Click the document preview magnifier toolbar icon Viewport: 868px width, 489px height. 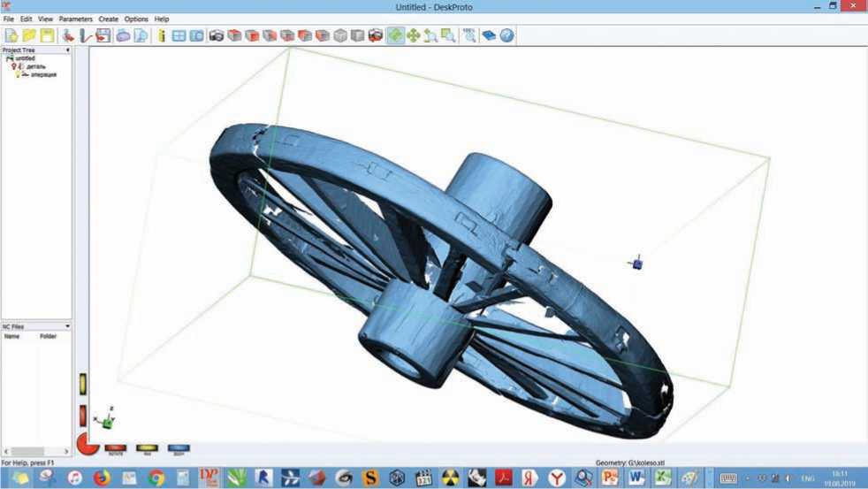click(x=141, y=35)
